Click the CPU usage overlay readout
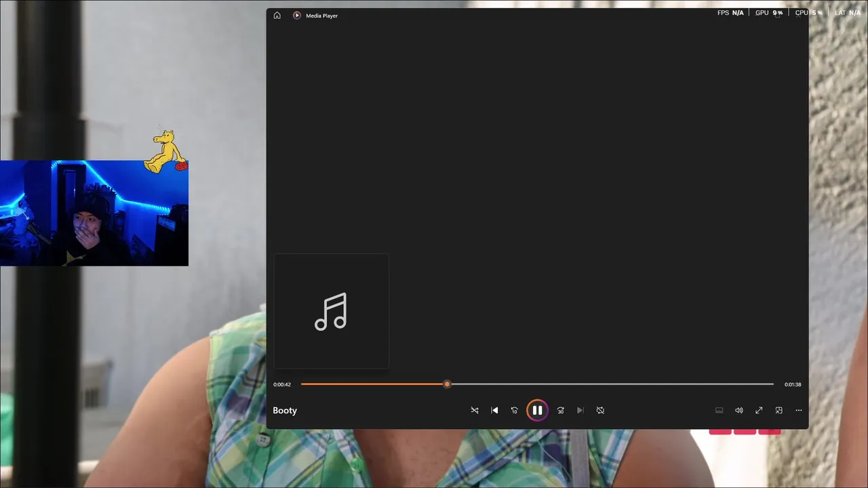The width and height of the screenshot is (868, 488). pos(808,13)
